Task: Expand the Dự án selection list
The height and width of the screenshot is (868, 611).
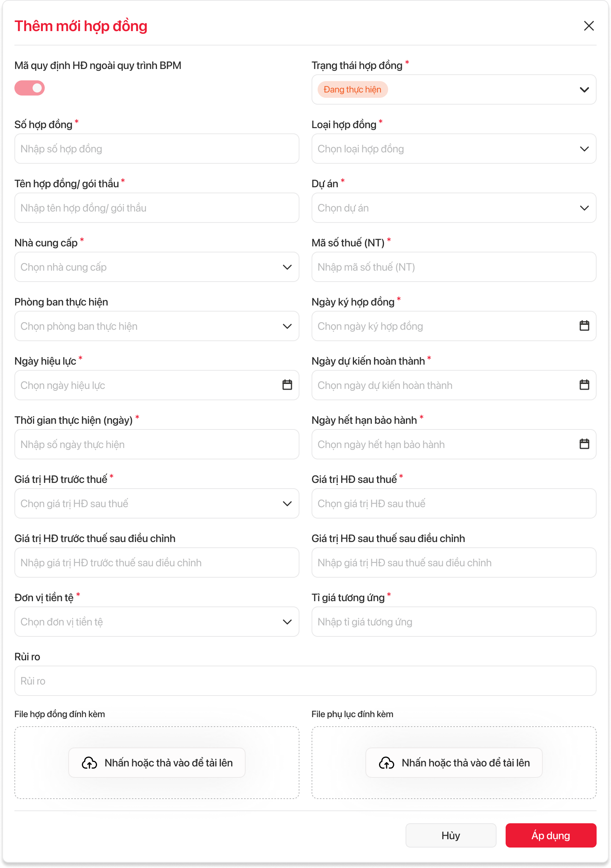Action: 584,208
